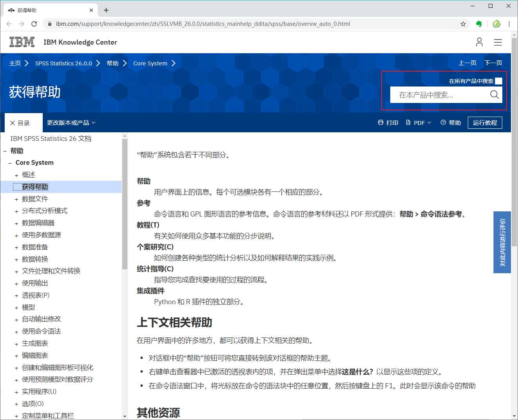Image resolution: width=518 pixels, height=420 pixels.
Task: Select 获得帮助 in the tree
Action: tap(35, 187)
